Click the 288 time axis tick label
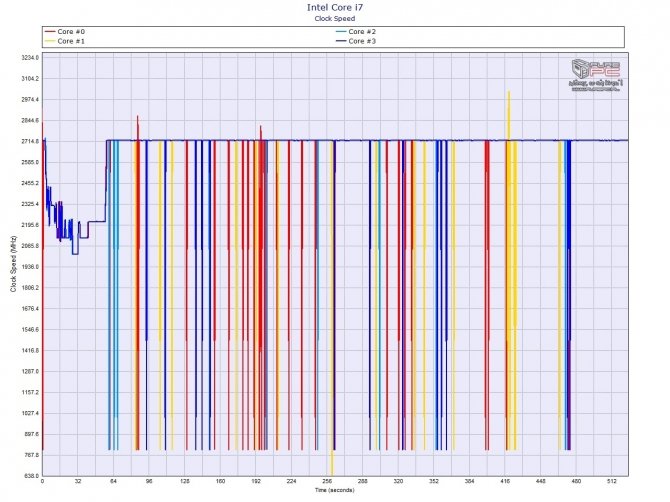Viewport: 670px width, 502px height. pos(362,481)
